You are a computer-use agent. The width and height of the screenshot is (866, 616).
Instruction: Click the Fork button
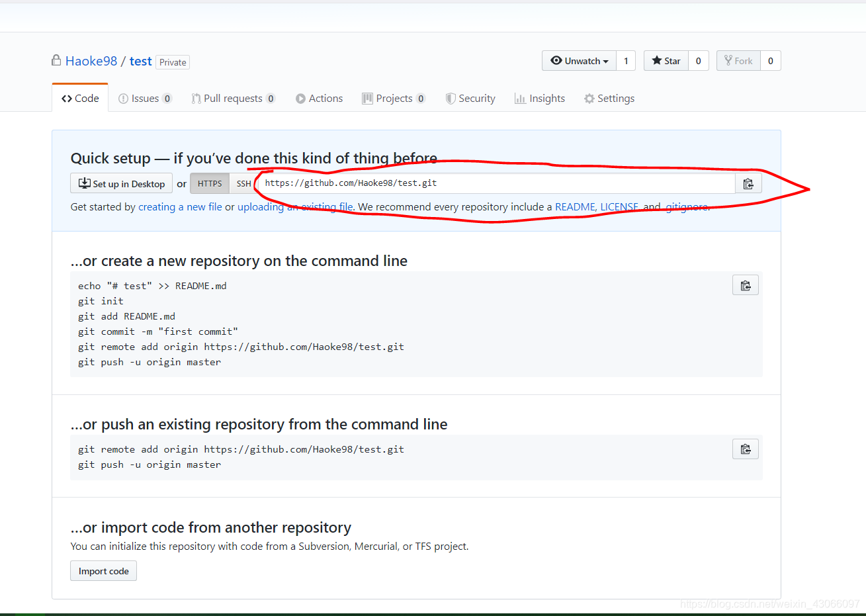[738, 61]
